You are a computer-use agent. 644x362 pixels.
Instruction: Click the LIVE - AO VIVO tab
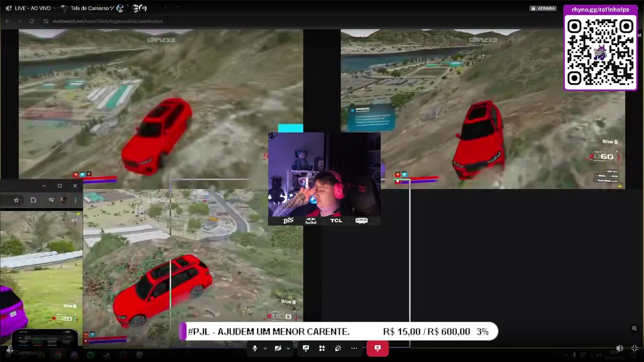(x=33, y=8)
